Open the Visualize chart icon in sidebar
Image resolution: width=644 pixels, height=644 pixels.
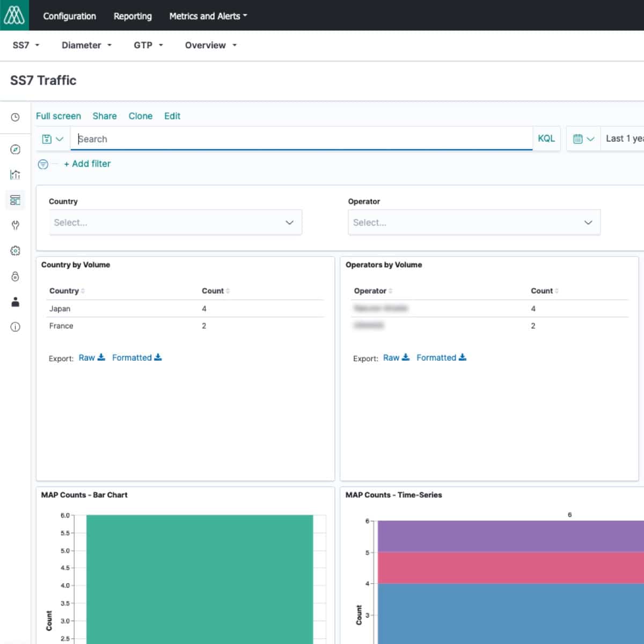pos(15,174)
